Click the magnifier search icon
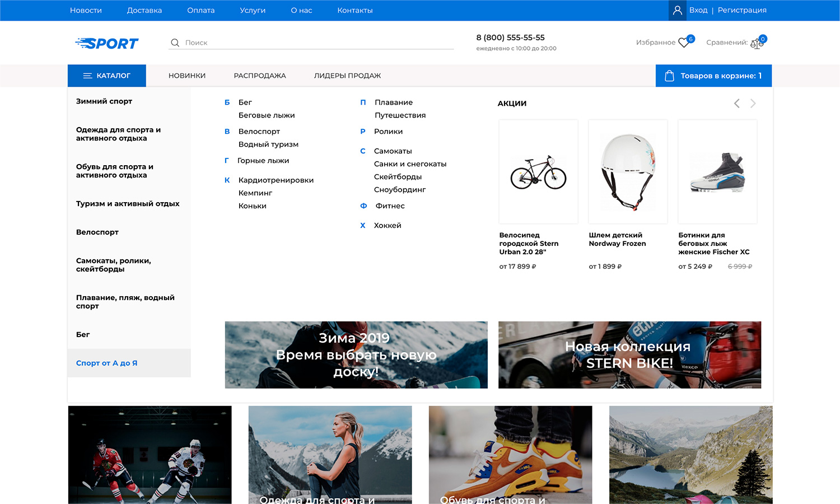The height and width of the screenshot is (504, 840). [175, 43]
